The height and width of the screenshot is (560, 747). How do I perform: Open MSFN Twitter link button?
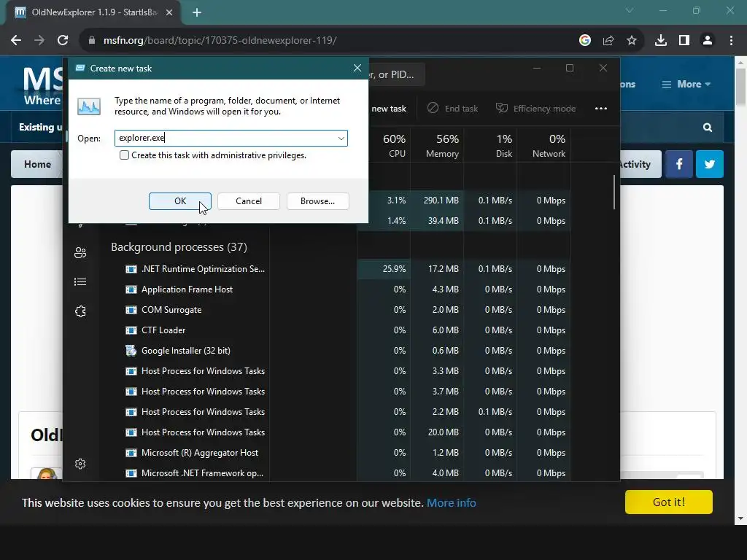(710, 164)
